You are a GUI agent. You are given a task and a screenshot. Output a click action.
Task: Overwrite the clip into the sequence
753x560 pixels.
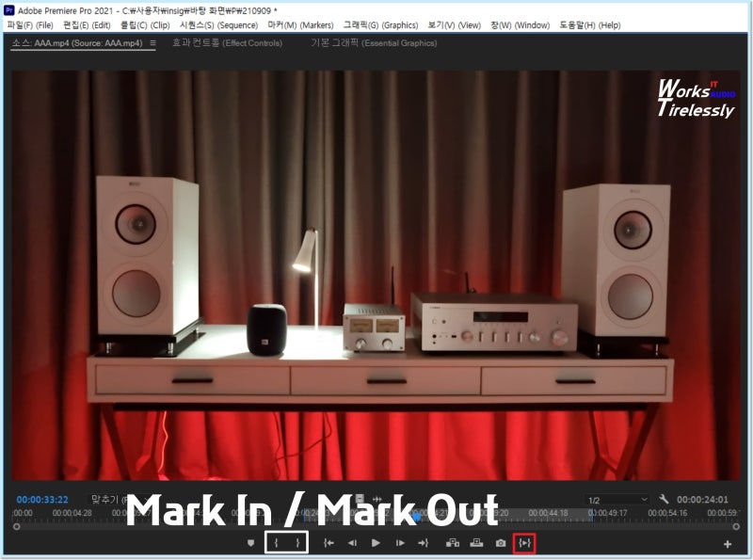pos(476,543)
